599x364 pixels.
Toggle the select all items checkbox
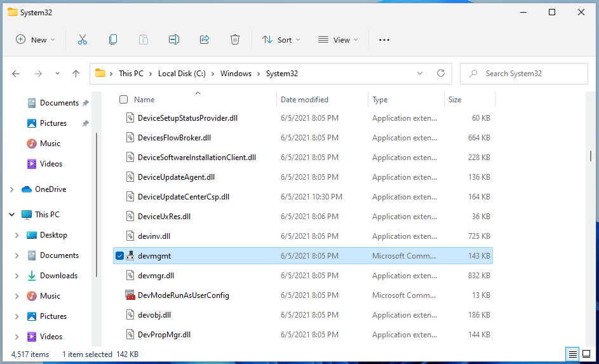tap(124, 100)
